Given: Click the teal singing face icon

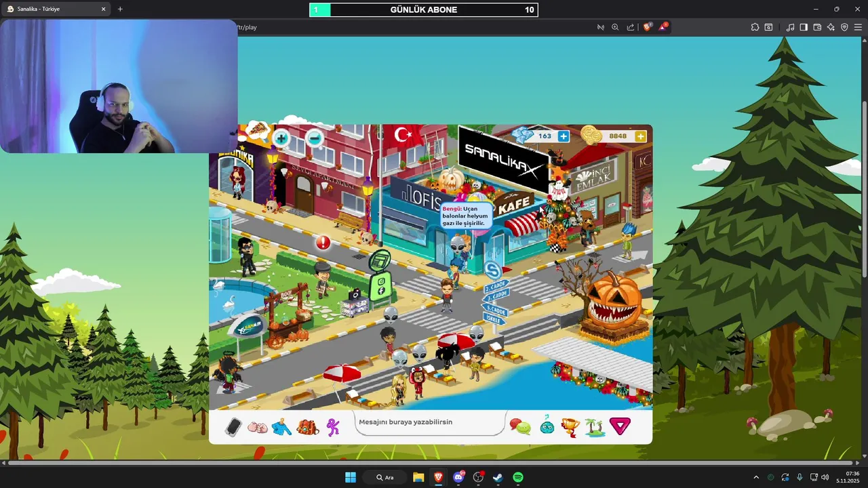Looking at the screenshot, I should (547, 426).
